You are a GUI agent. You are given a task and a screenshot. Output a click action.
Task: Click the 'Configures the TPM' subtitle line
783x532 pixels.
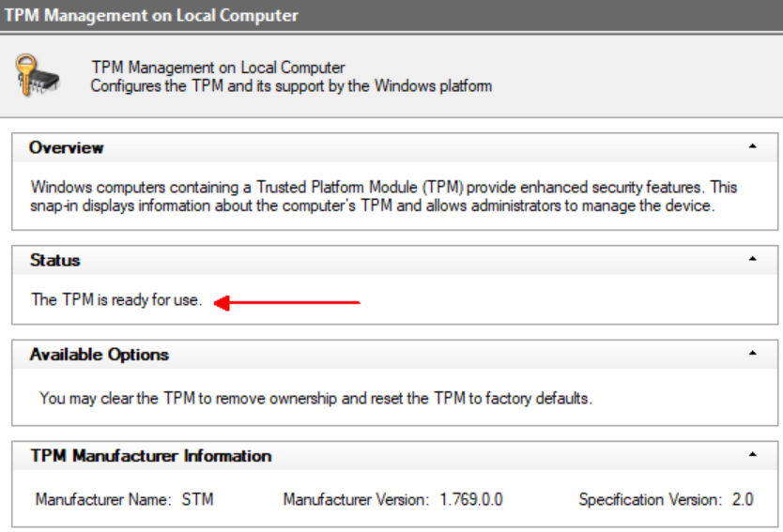[291, 85]
